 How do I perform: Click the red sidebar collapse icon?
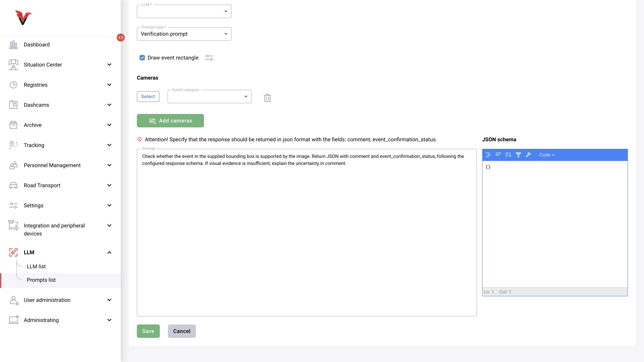tap(121, 38)
